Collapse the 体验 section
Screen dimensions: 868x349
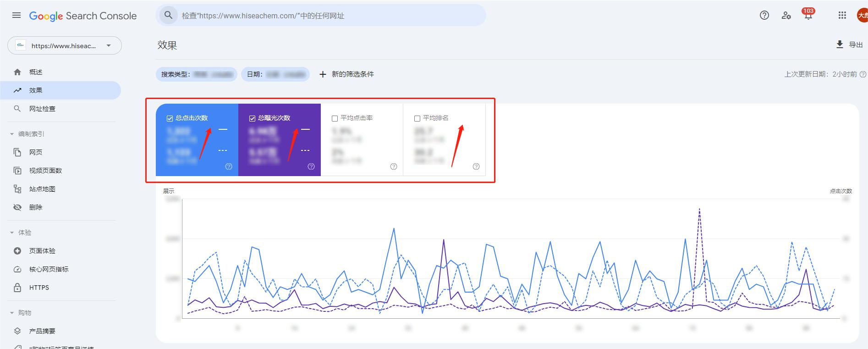pyautogui.click(x=12, y=233)
